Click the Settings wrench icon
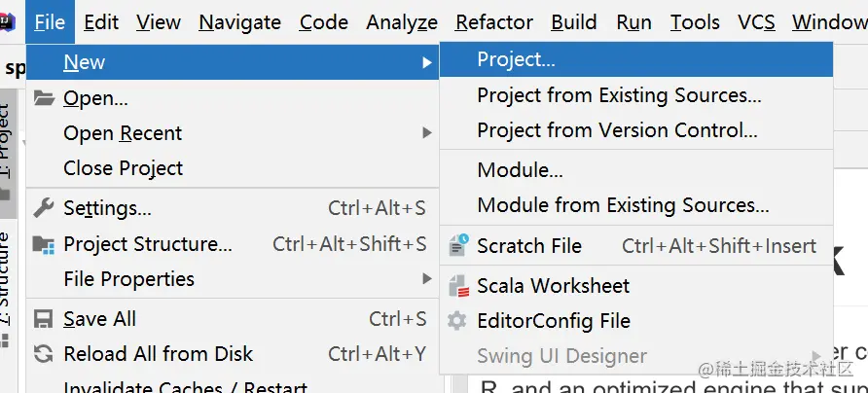Image resolution: width=868 pixels, height=393 pixels. point(43,208)
